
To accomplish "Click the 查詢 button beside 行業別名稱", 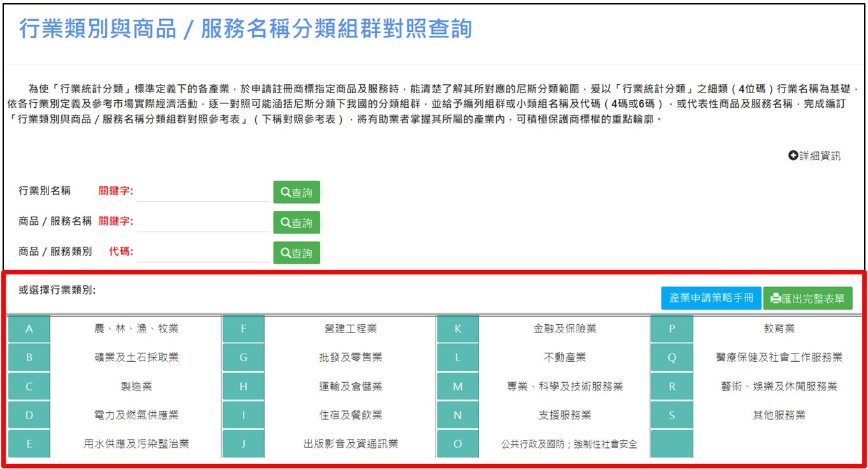I will (x=297, y=193).
